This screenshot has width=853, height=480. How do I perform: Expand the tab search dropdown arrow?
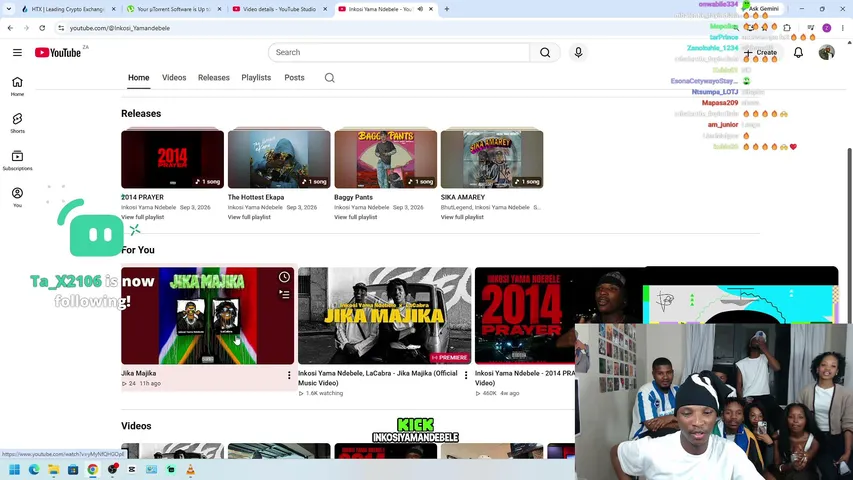pyautogui.click(x=9, y=9)
